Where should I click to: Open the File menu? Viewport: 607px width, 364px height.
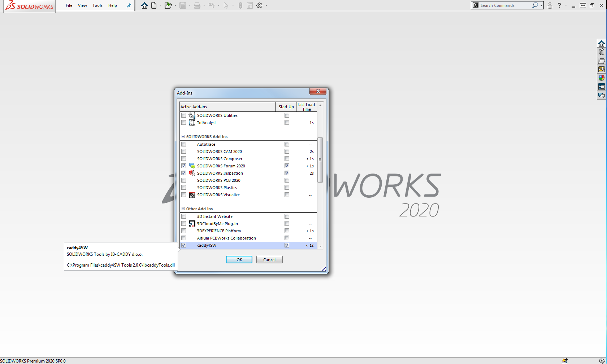pos(69,5)
